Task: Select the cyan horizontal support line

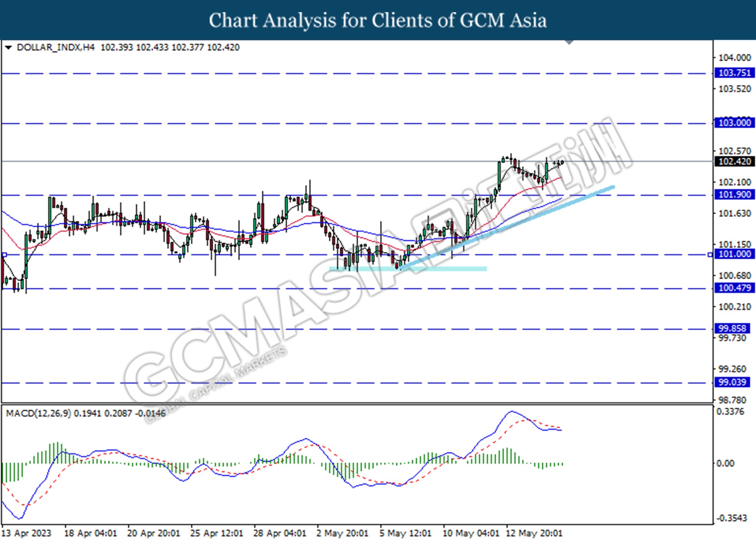Action: (x=408, y=269)
